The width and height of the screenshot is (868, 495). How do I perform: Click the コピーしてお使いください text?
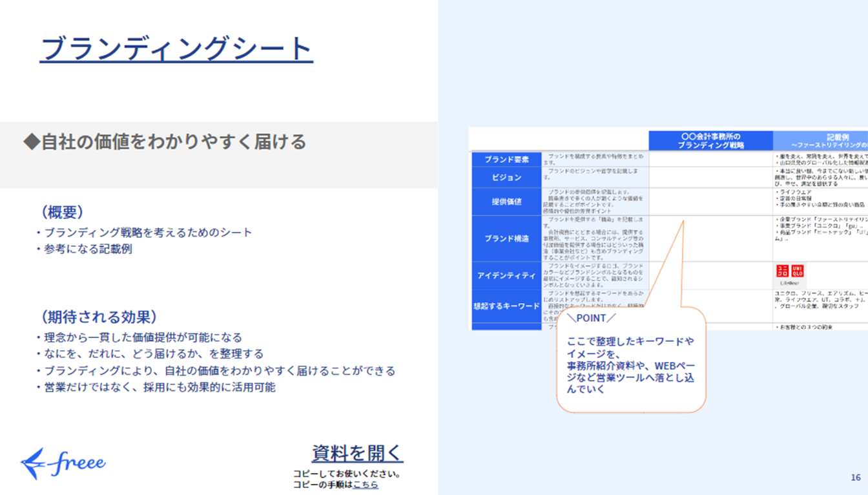coord(347,474)
